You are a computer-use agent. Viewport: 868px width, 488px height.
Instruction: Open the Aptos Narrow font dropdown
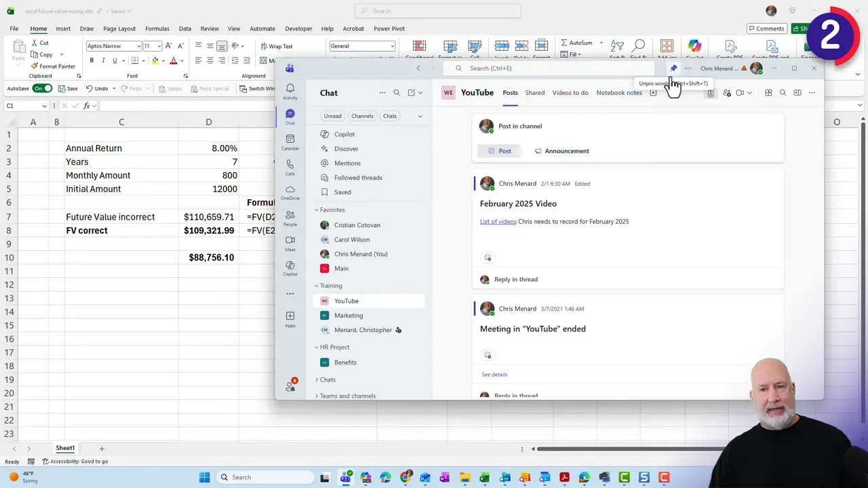point(139,45)
